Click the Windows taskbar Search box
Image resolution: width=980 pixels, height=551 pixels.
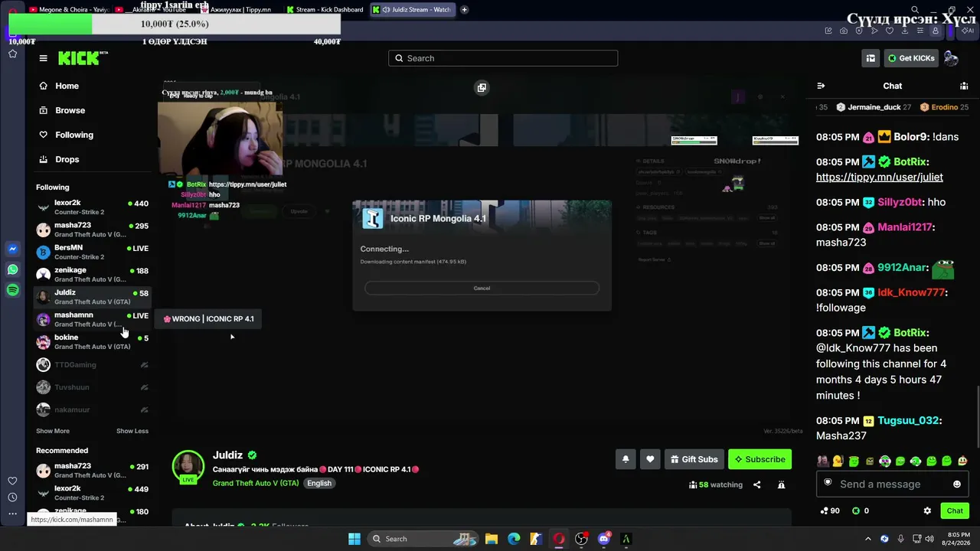(x=422, y=539)
